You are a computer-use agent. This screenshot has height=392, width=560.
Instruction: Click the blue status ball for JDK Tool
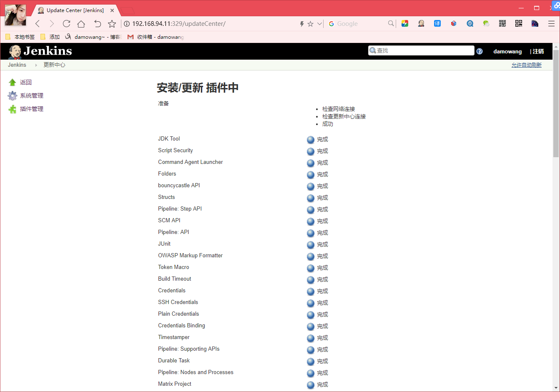click(x=311, y=140)
